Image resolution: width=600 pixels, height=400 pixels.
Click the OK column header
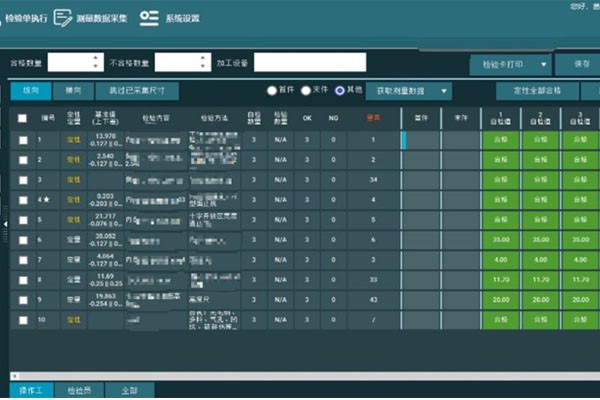(x=307, y=118)
